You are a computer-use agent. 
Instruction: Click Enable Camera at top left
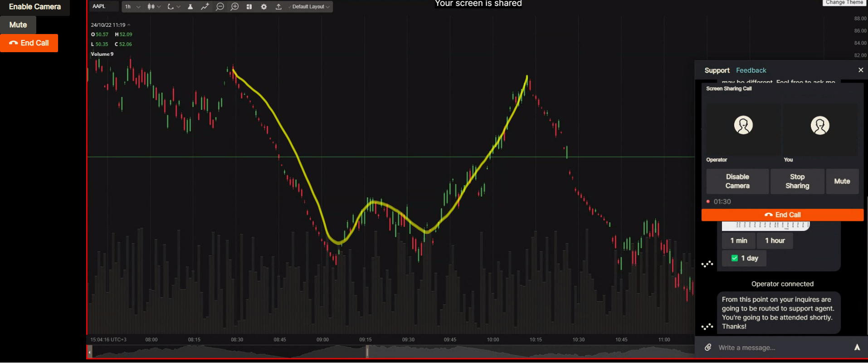tap(35, 7)
